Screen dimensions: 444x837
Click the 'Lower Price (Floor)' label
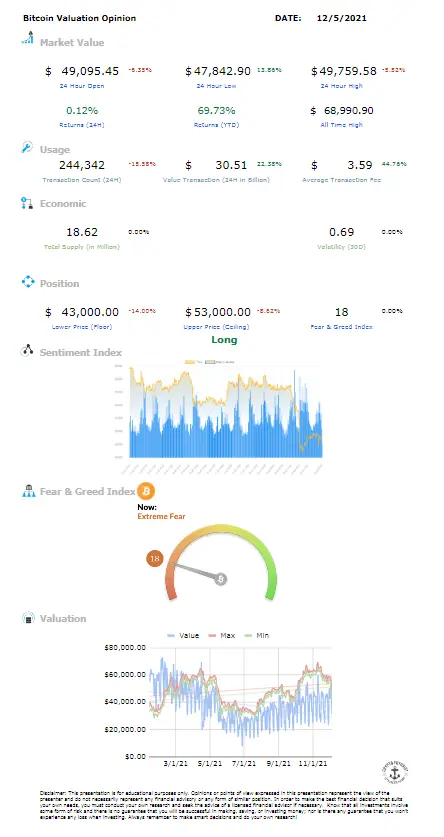pos(82,327)
